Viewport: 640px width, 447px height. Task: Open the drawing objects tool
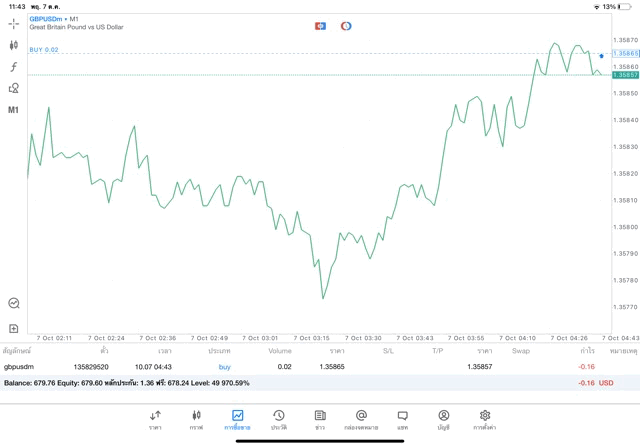tap(14, 88)
